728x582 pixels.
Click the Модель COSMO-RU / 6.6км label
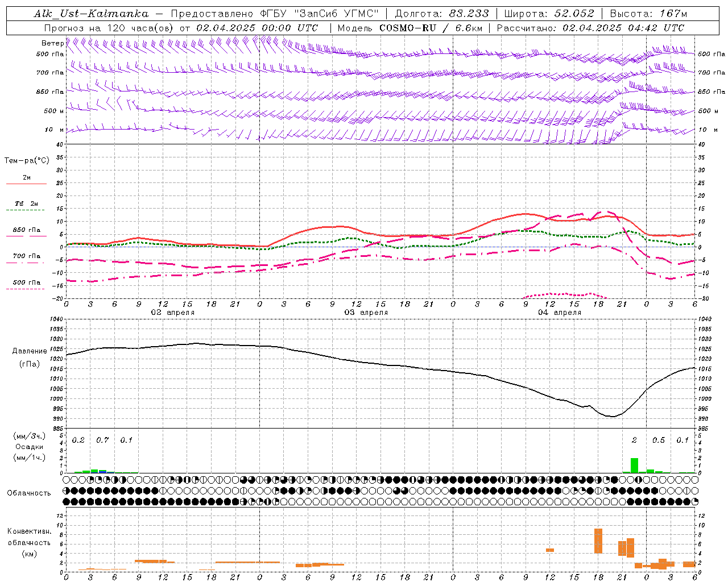pos(410,28)
